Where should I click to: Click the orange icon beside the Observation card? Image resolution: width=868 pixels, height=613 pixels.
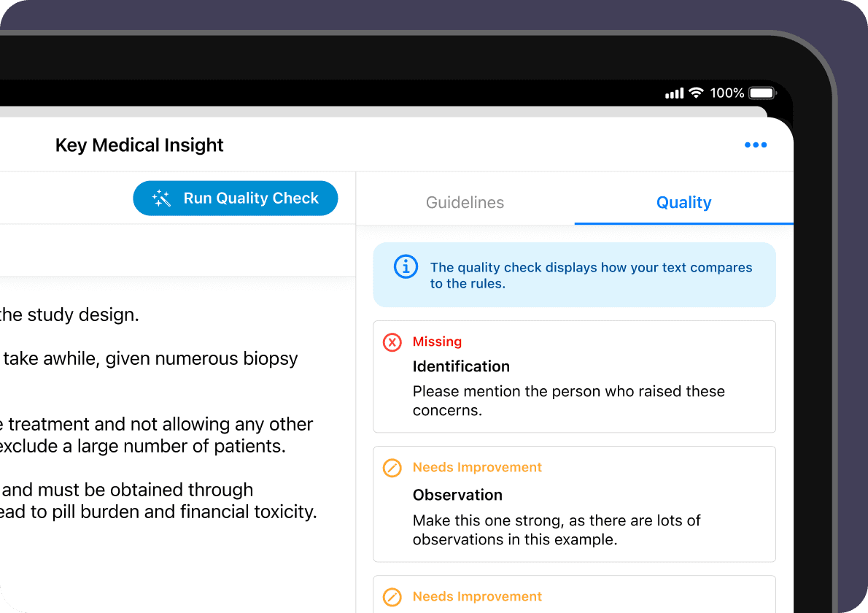392,468
